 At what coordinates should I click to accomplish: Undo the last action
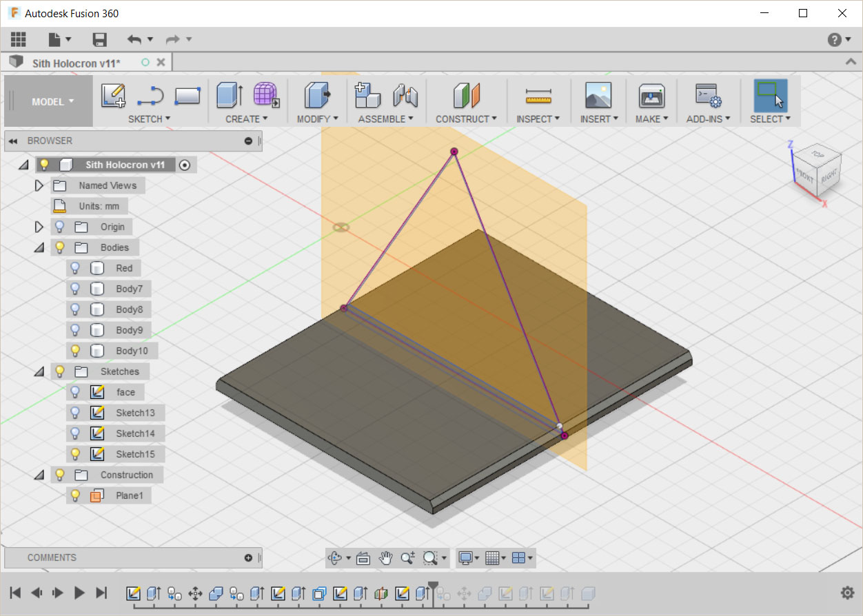click(134, 40)
